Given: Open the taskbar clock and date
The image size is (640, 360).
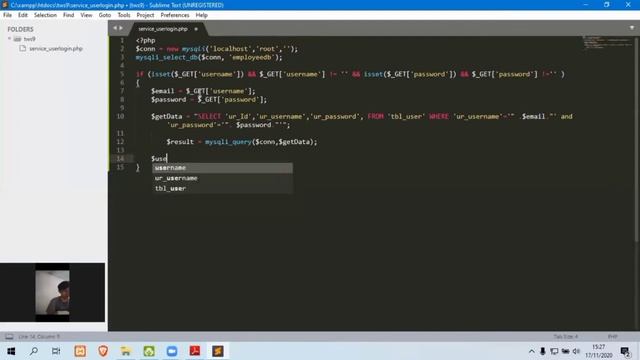Looking at the screenshot, I should pyautogui.click(x=599, y=351).
